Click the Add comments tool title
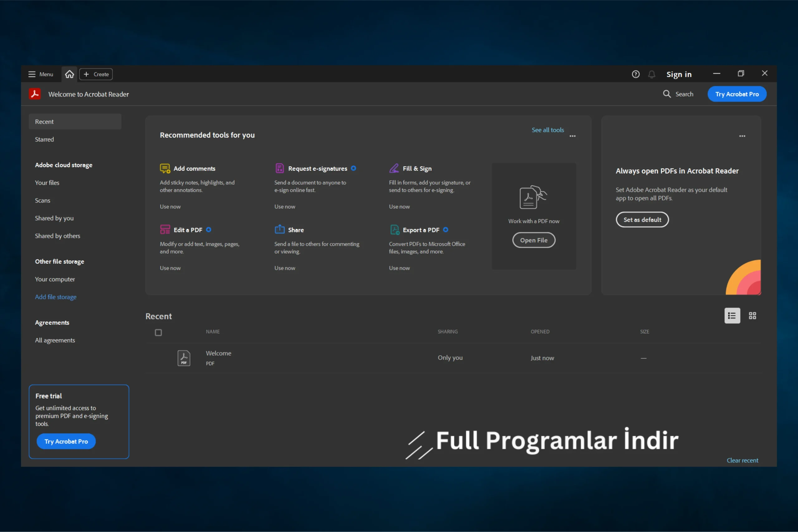 [x=195, y=169]
